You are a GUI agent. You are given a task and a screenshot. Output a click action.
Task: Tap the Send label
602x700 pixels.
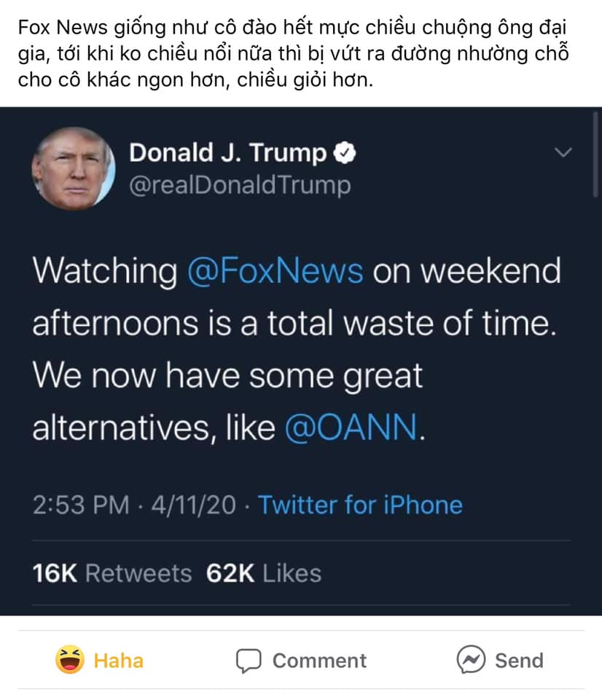point(519,661)
